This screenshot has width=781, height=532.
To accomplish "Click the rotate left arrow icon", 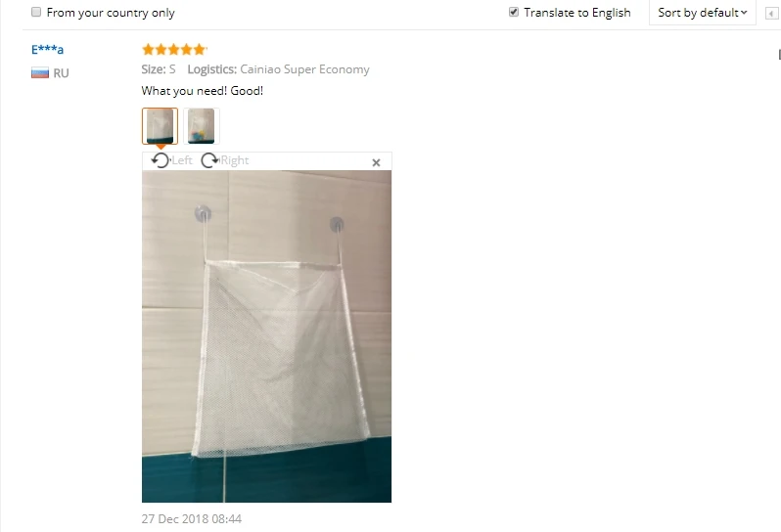I will 161,160.
